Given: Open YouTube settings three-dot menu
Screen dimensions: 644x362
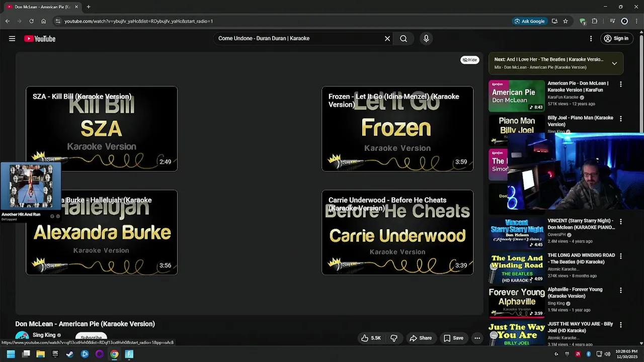Looking at the screenshot, I should [x=591, y=39].
